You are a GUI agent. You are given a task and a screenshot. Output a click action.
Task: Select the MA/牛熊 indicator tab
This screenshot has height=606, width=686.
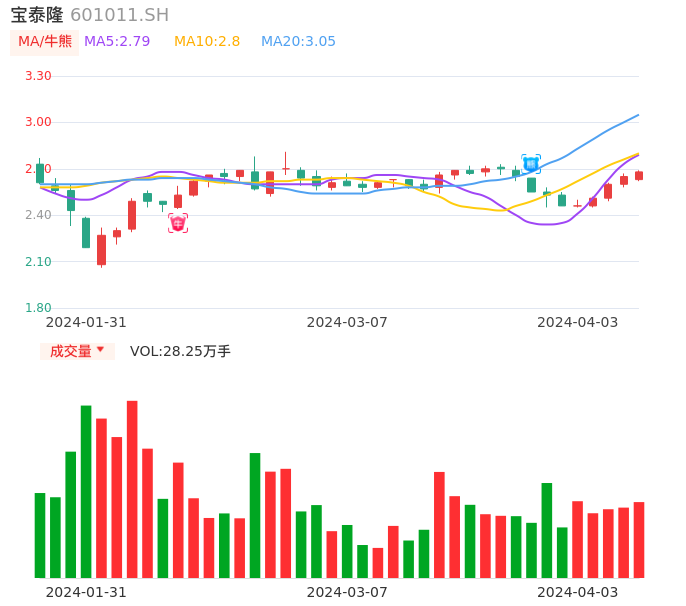44,42
